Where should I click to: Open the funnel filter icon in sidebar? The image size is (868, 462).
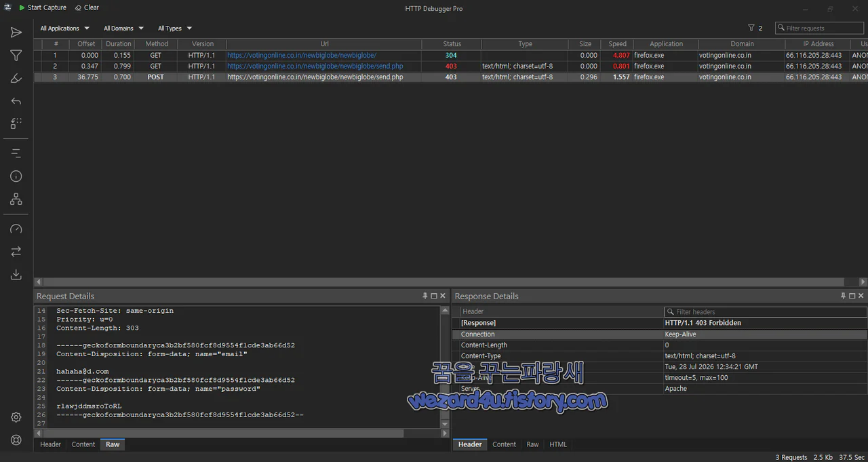coord(16,56)
